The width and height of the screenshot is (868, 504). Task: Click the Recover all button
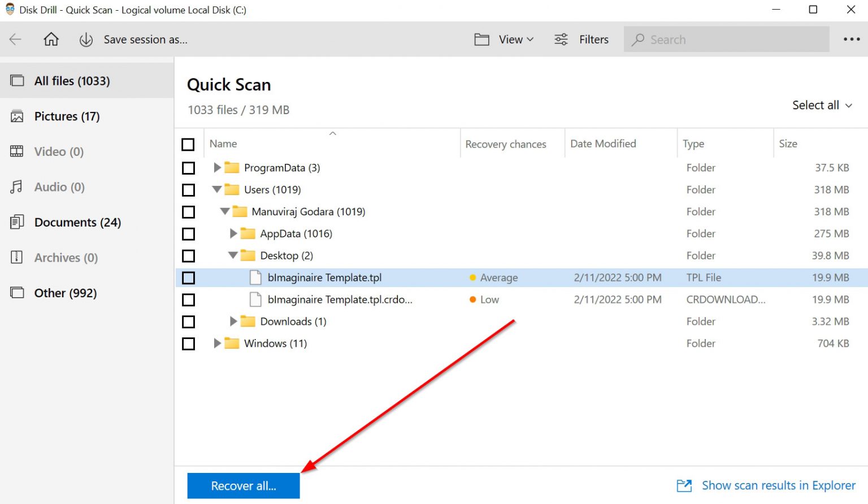[244, 486]
